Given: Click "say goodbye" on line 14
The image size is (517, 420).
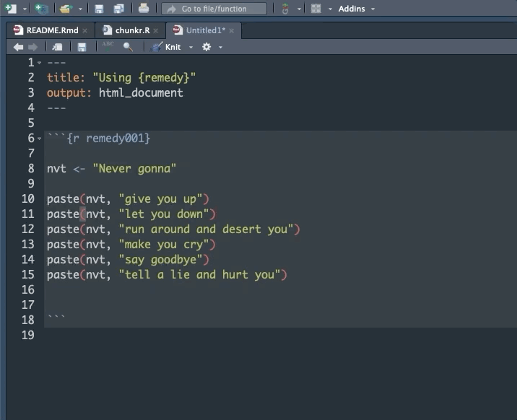Looking at the screenshot, I should (x=160, y=260).
